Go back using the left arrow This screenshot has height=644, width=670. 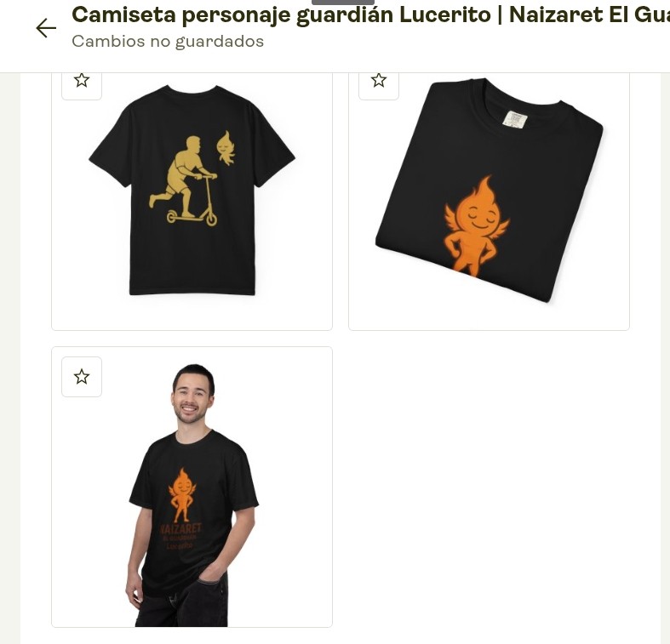(46, 28)
